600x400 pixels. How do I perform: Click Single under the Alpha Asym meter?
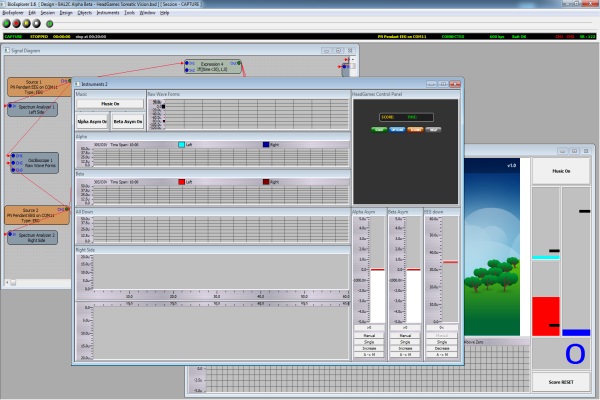[369, 342]
